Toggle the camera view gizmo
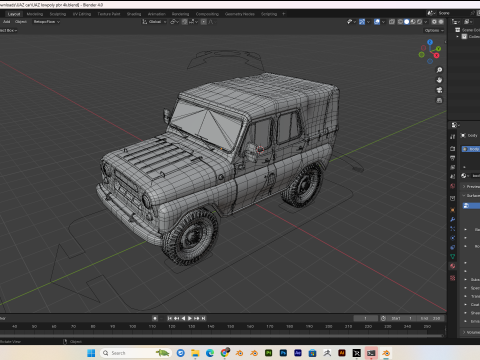This screenshot has width=480, height=360. 439,90
